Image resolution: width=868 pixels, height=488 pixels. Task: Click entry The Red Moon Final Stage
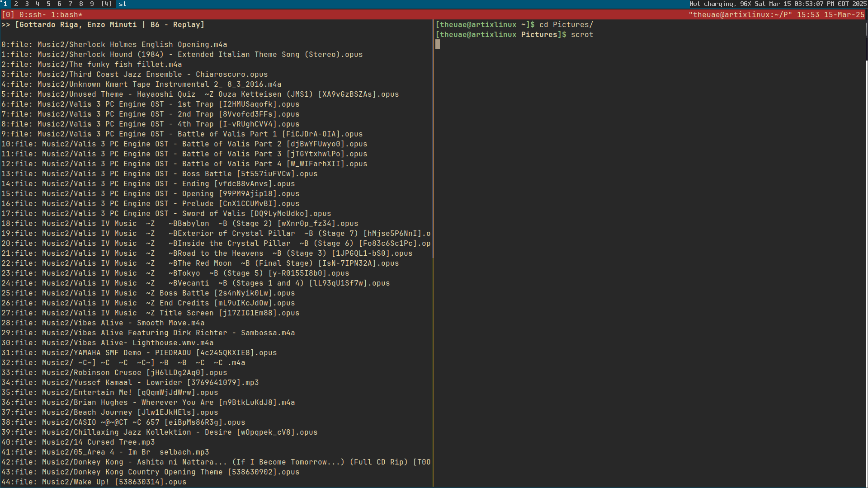pos(200,263)
